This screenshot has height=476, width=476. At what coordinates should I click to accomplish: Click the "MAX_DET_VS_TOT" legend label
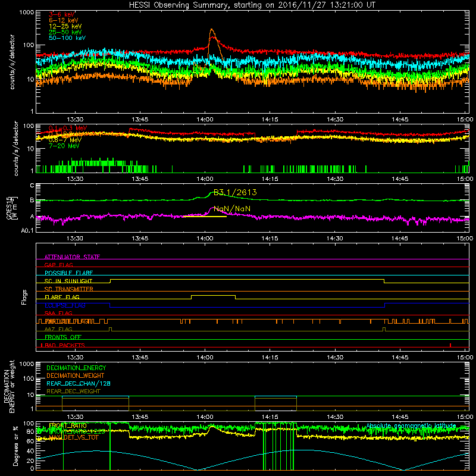[x=74, y=437]
